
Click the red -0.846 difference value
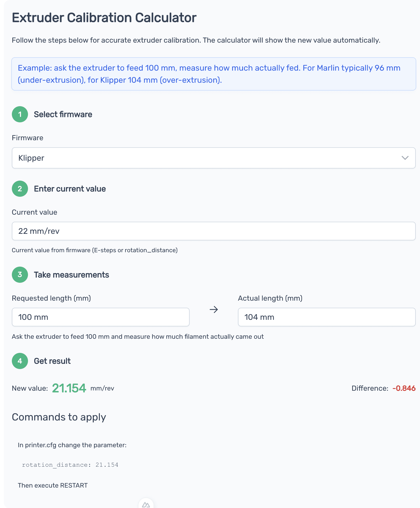click(x=404, y=388)
